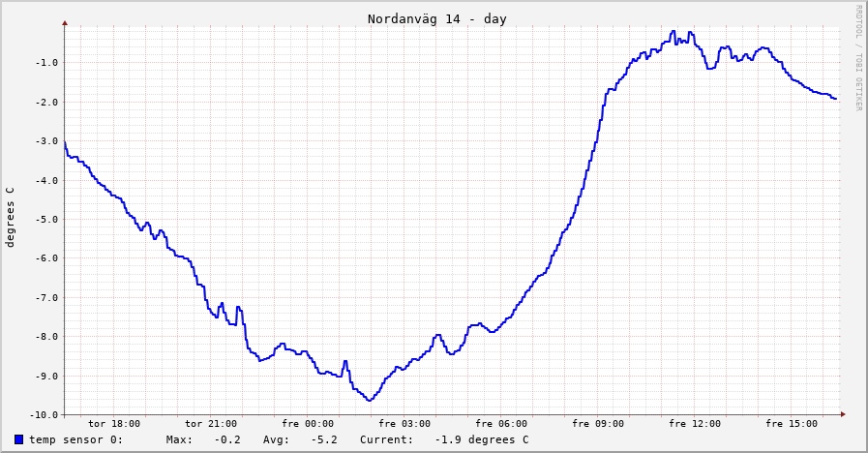This screenshot has width=868, height=453.
Task: Select the 'fre 06:00' time label
Action: 501,423
